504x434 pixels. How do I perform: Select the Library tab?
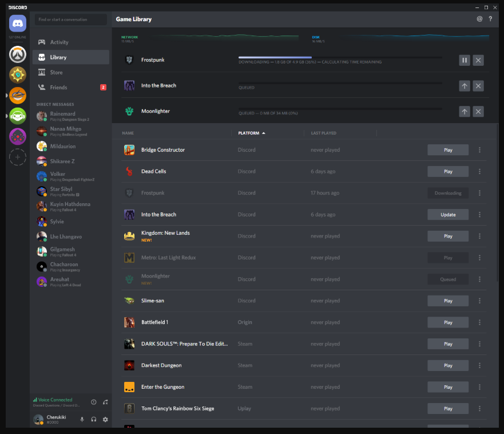tap(71, 57)
